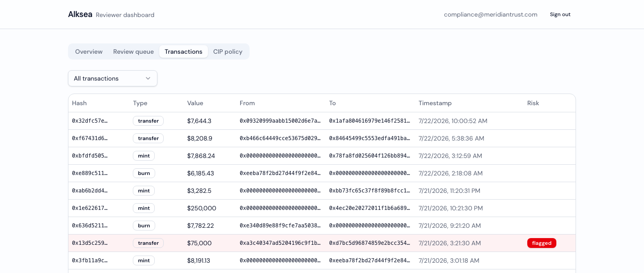The width and height of the screenshot is (644, 273).
Task: Click the flagged hash 0x13d5c259…
Action: [90, 243]
